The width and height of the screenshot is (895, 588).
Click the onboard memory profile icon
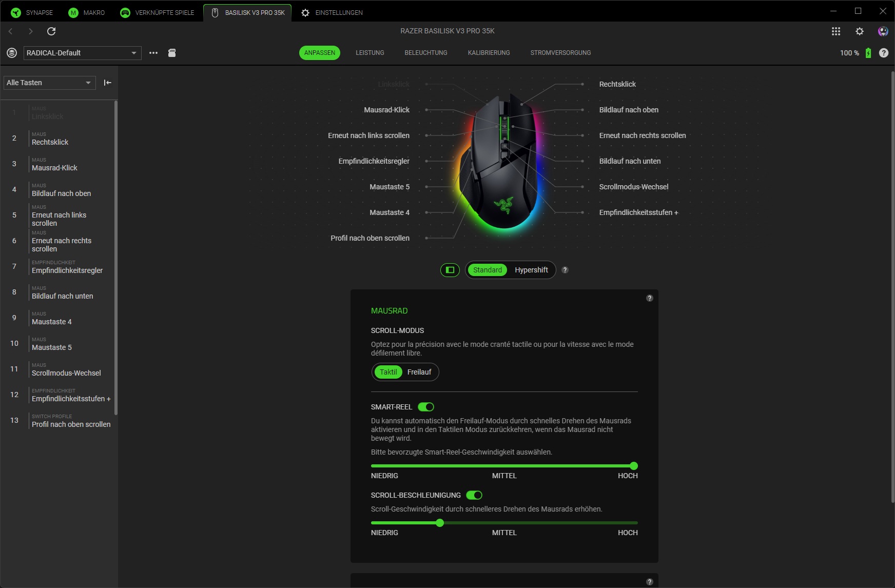[172, 53]
